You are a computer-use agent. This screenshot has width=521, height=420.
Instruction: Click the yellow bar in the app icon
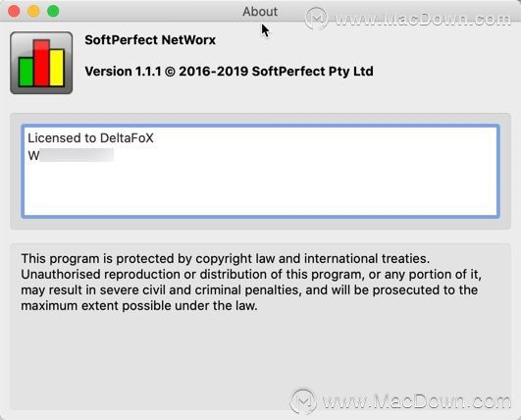pyautogui.click(x=57, y=68)
